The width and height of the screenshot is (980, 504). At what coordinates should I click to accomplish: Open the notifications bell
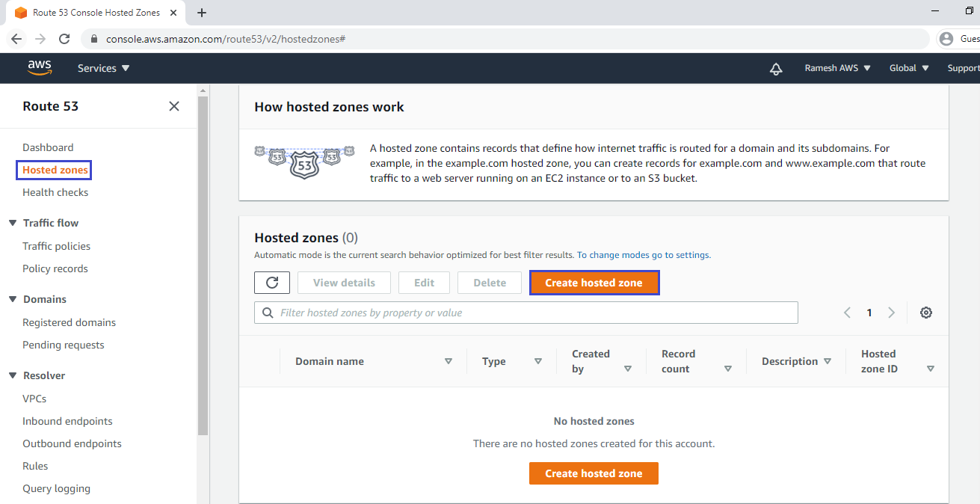click(x=776, y=69)
